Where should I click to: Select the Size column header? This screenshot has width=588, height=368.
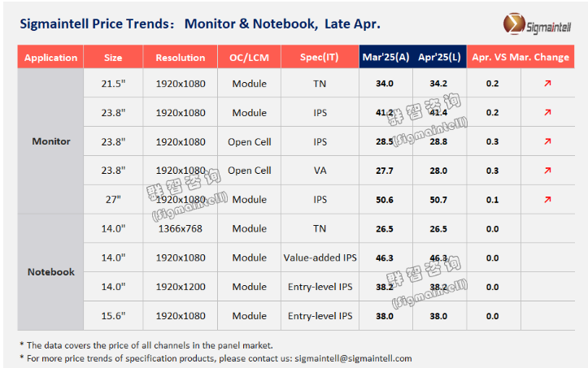[113, 58]
